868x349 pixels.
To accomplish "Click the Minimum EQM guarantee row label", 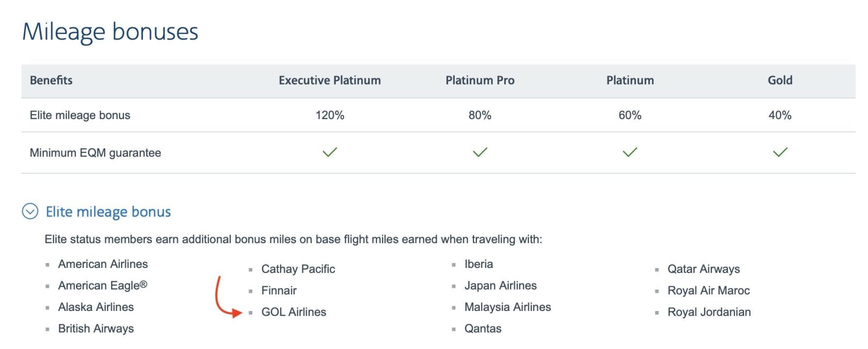I will [x=95, y=153].
